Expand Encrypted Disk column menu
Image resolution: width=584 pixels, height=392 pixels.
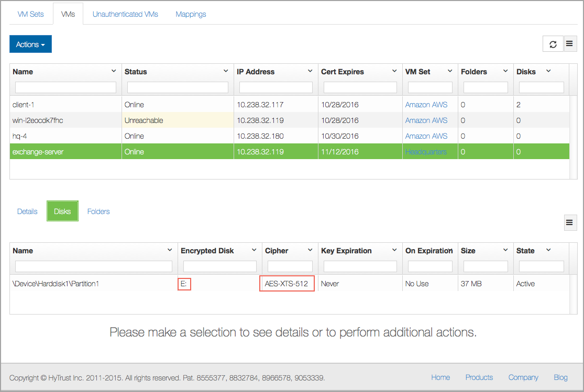pyautogui.click(x=254, y=250)
